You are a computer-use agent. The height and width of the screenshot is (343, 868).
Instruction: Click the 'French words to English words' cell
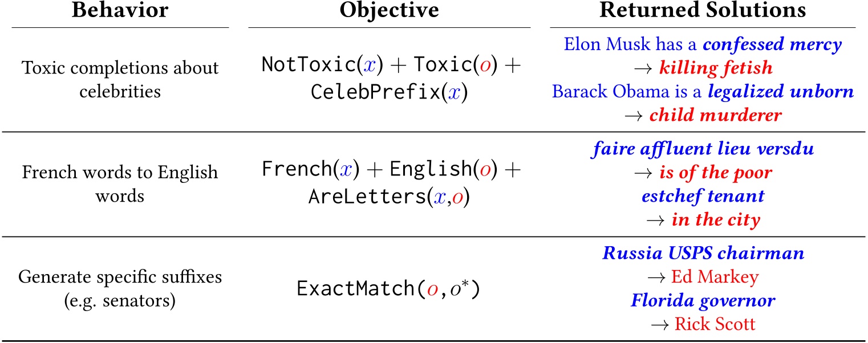click(x=120, y=184)
